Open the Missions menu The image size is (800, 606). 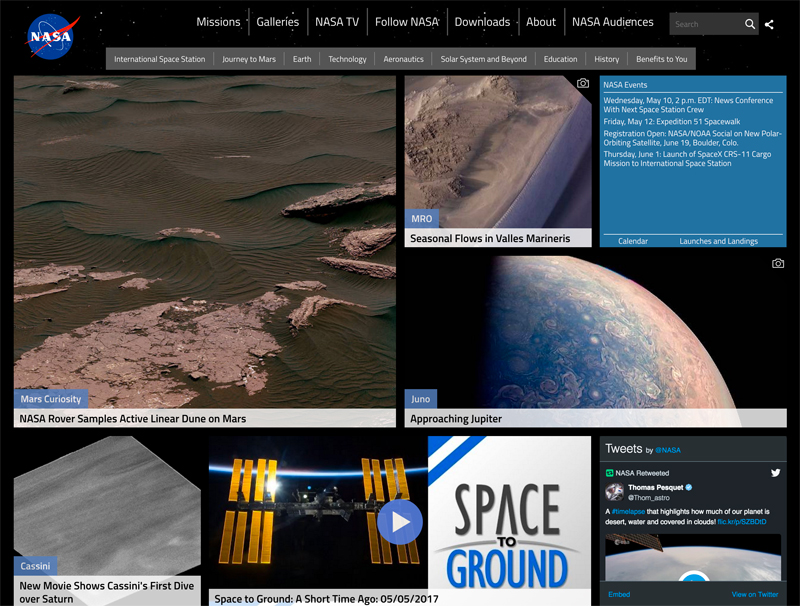click(x=218, y=22)
